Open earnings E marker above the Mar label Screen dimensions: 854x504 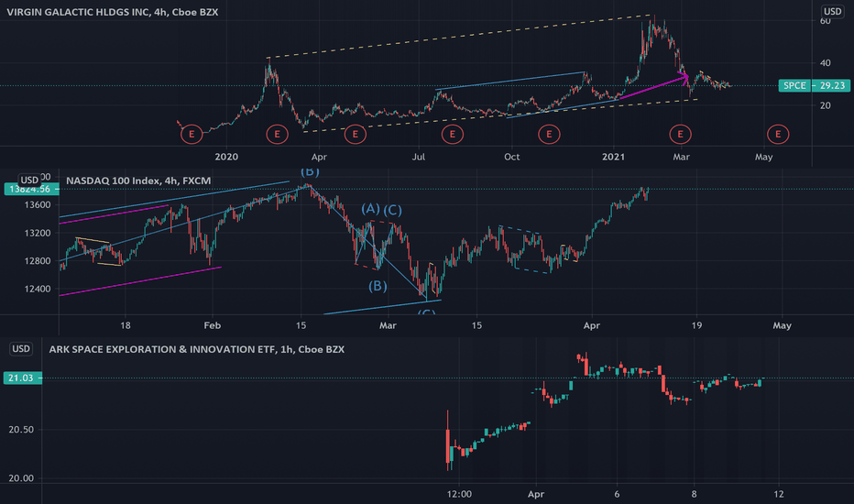(680, 134)
